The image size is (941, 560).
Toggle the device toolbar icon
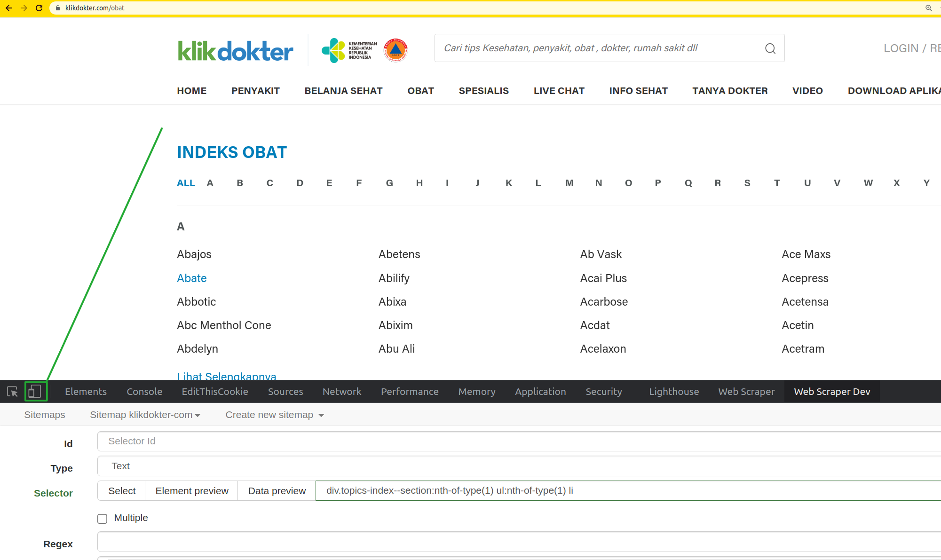pyautogui.click(x=35, y=391)
